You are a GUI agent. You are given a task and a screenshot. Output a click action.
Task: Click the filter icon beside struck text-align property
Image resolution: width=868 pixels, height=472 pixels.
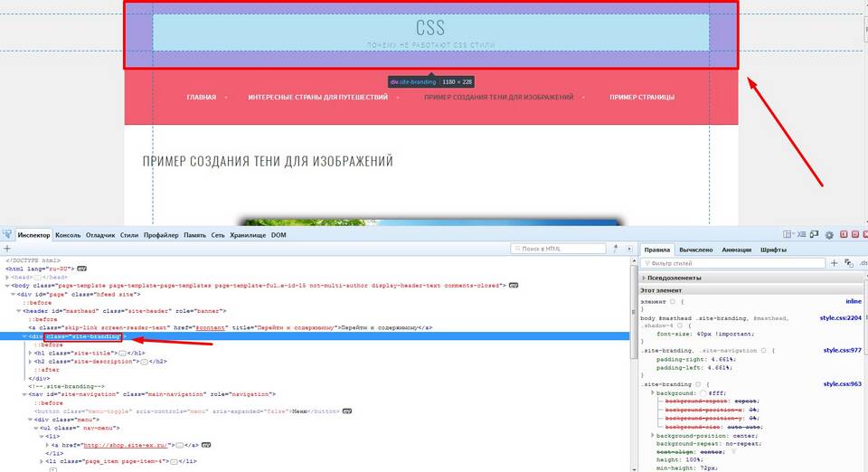click(733, 452)
